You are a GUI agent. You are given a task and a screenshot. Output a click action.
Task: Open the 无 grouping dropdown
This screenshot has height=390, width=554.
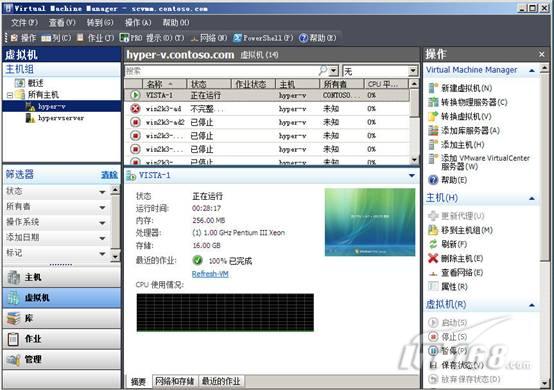tap(413, 71)
